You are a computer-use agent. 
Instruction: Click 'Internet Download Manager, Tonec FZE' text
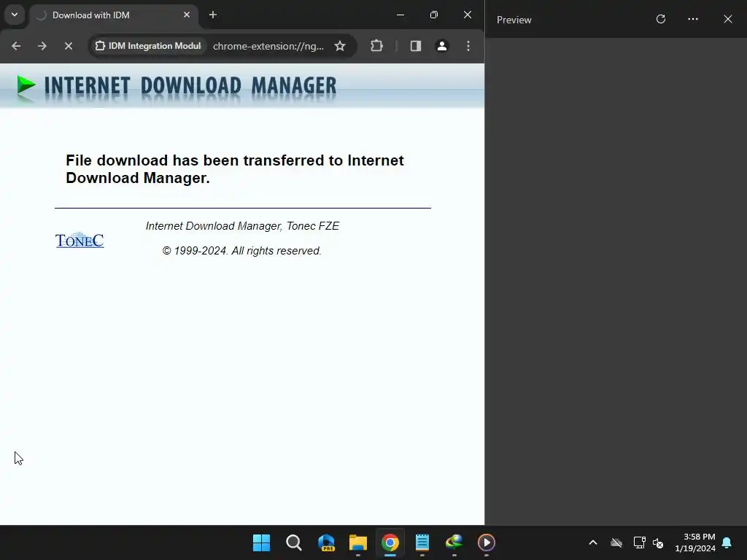[242, 226]
